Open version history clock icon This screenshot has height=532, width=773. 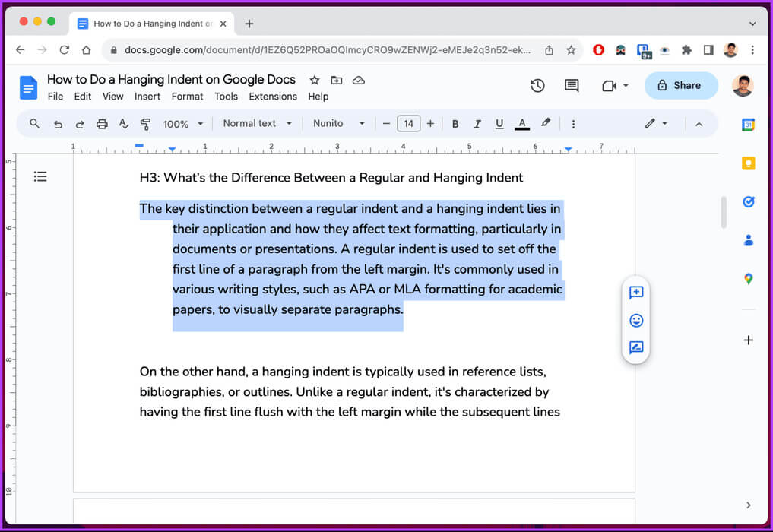coord(537,86)
